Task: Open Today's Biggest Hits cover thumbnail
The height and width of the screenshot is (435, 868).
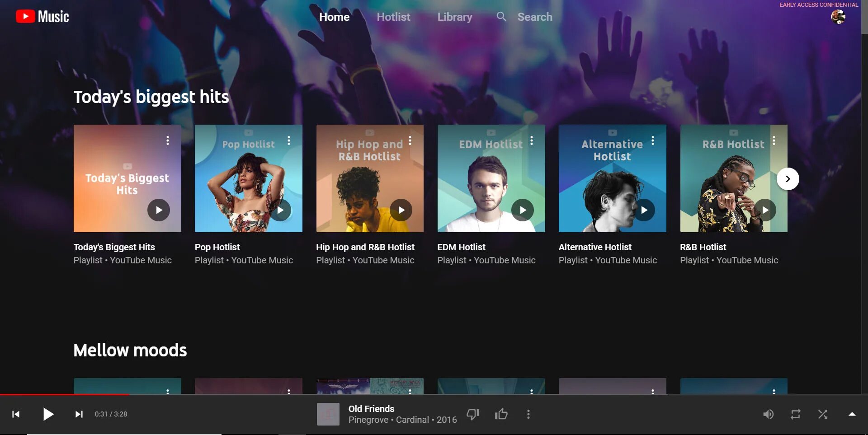Action: pos(127,178)
